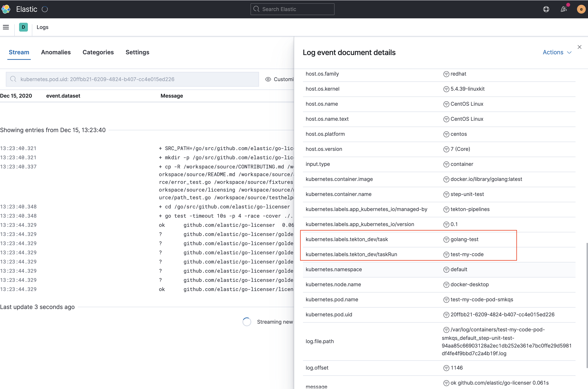Toggle the visibility icon next to golang-test value
The height and width of the screenshot is (389, 588).
446,239
